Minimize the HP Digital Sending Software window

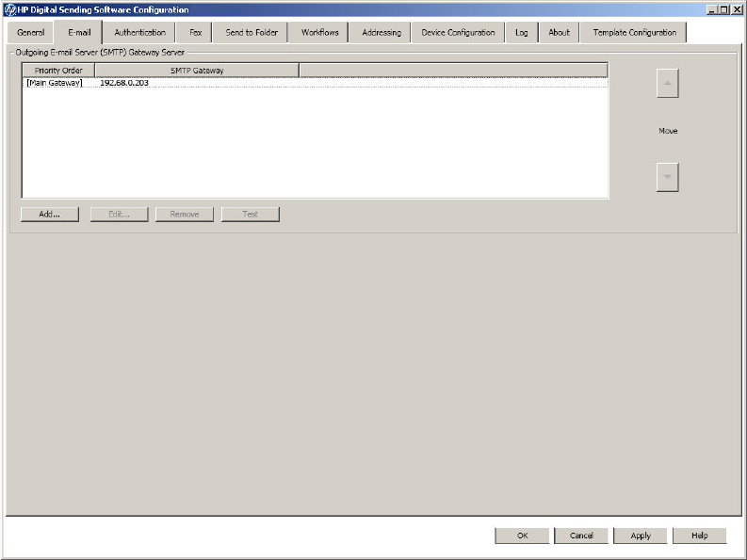(712, 9)
